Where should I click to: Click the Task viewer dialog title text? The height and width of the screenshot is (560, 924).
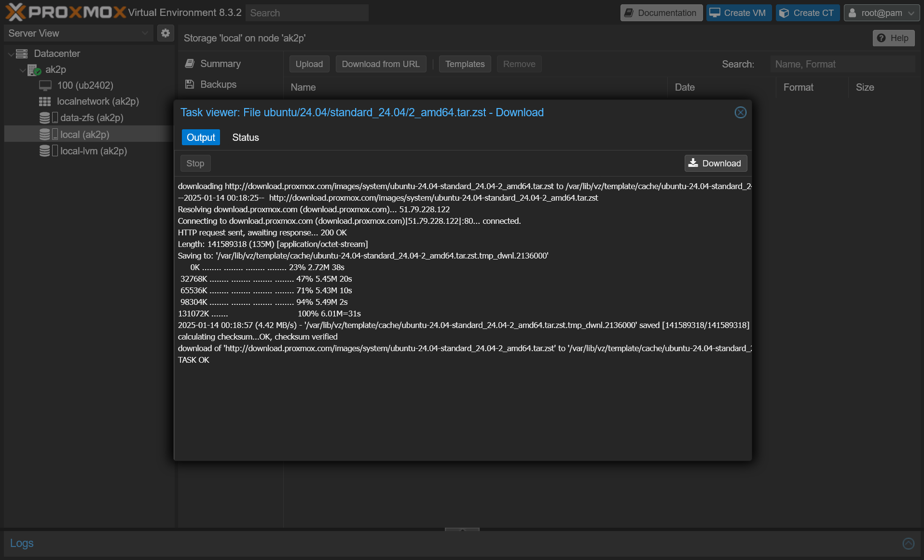(x=362, y=112)
